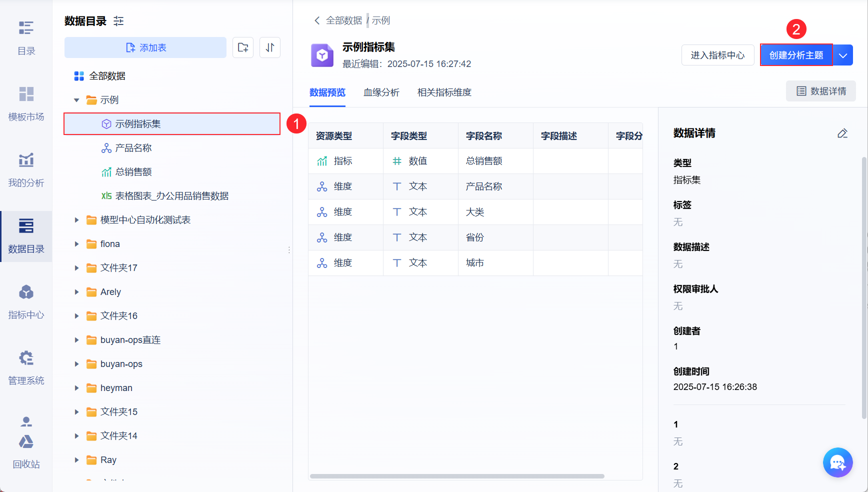Click the horizontal scrollbar under the table
This screenshot has width=868, height=492.
456,476
